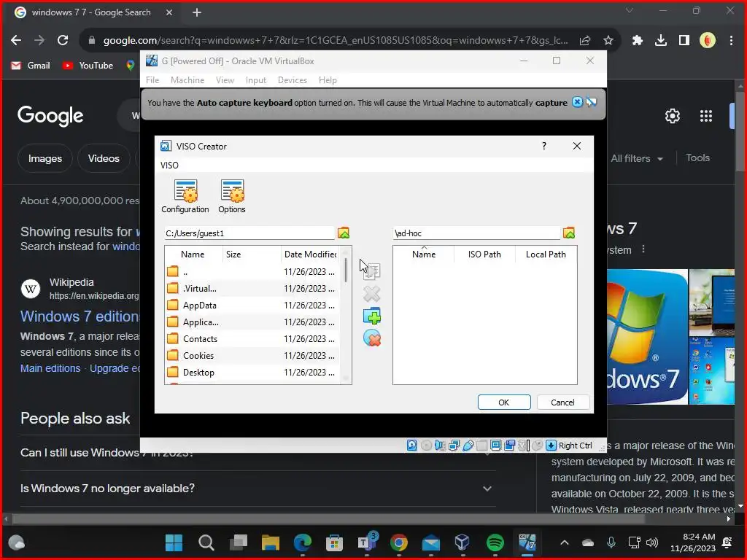Click the gray remove-item X icon
Viewport: 747px width, 560px height.
pyautogui.click(x=371, y=294)
